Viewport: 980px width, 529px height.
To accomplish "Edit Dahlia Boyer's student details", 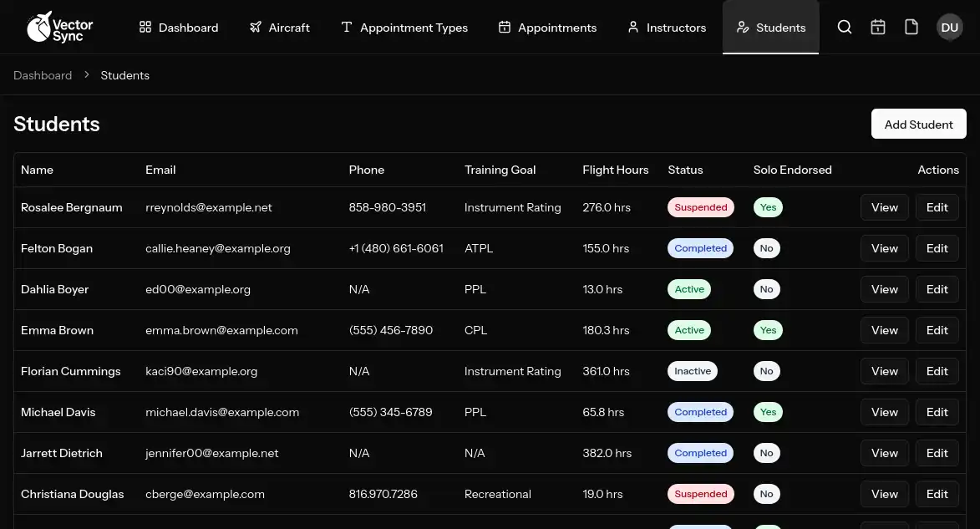I will [x=937, y=288].
